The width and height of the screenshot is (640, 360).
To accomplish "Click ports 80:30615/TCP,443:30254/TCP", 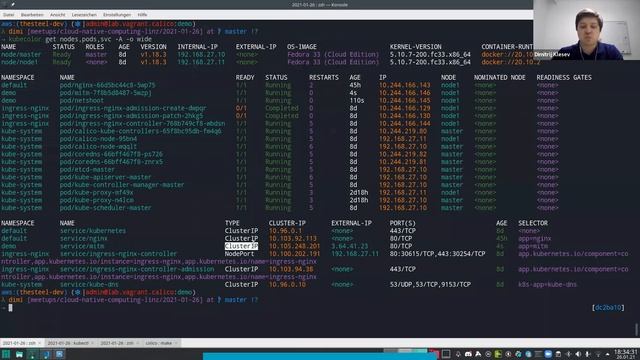I will pos(438,254).
